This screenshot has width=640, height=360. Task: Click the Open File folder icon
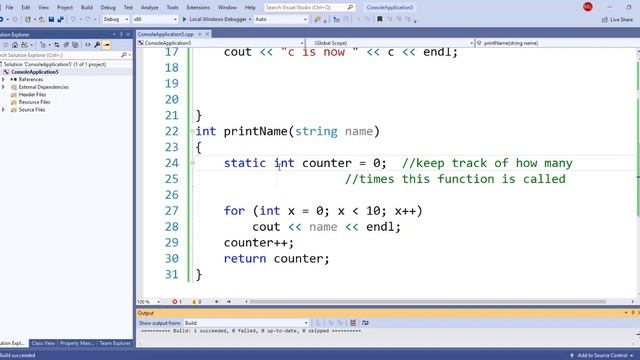coord(42,19)
